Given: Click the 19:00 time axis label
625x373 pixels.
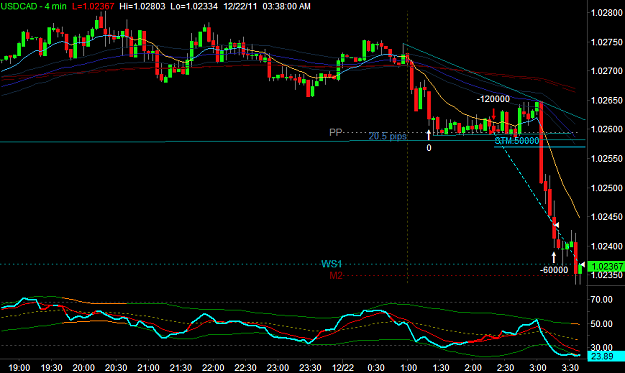Looking at the screenshot, I should (x=19, y=367).
